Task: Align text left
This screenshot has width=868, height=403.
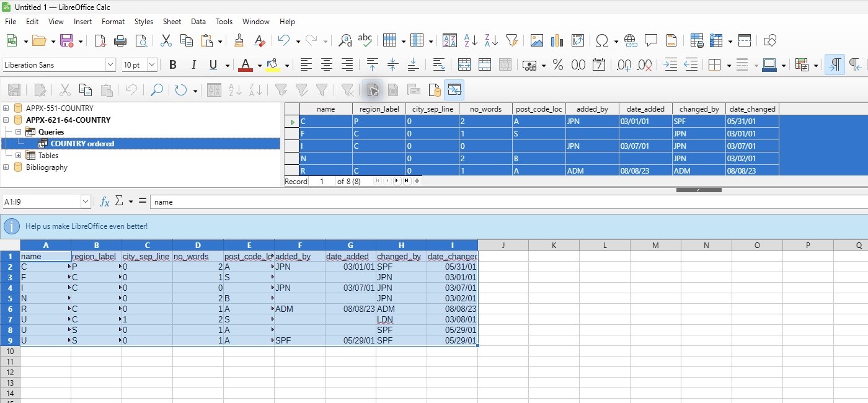Action: click(x=306, y=64)
